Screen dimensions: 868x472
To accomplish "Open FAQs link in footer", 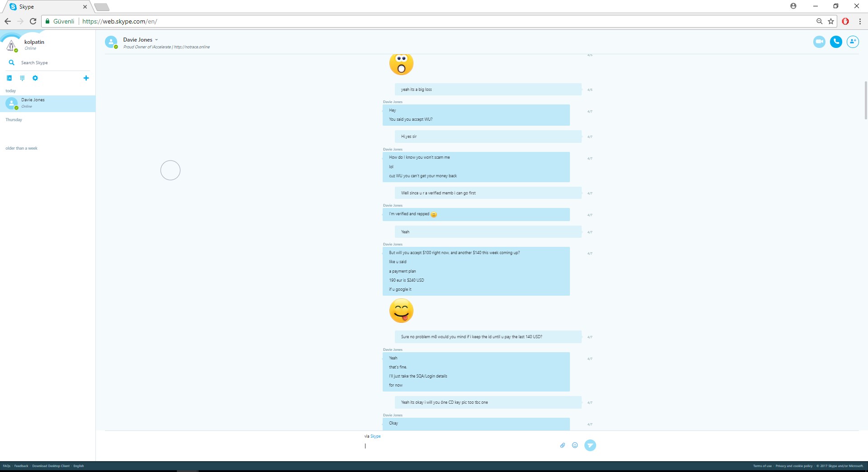I will [7, 466].
